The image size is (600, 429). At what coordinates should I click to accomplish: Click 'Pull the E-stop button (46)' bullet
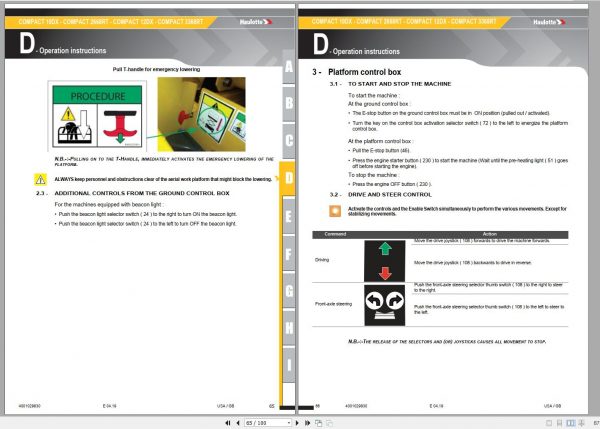[381, 150]
